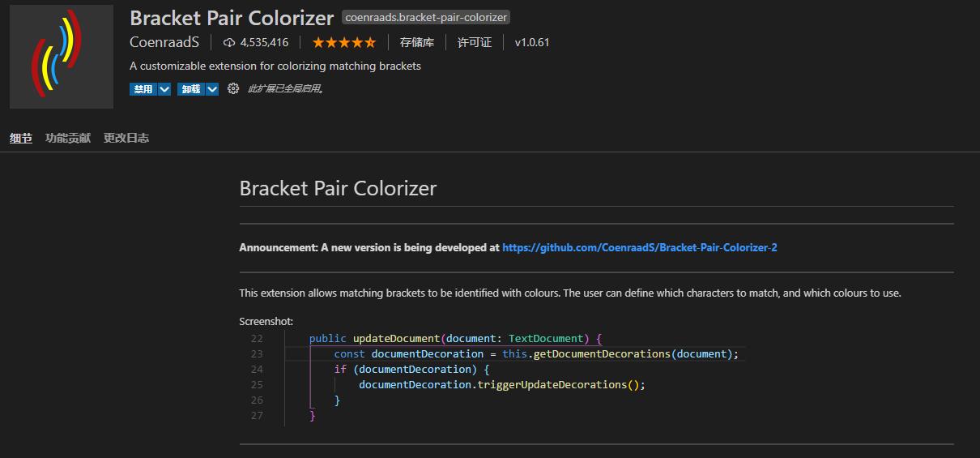Open the Bracket-Pair-Colorizer-2 GitHub link
This screenshot has width=980, height=458.
tap(640, 247)
